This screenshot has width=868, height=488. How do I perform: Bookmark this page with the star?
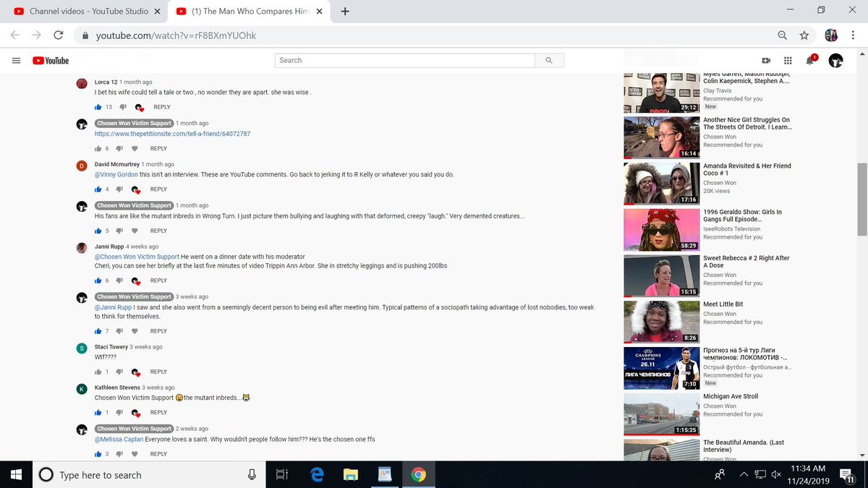(x=804, y=35)
